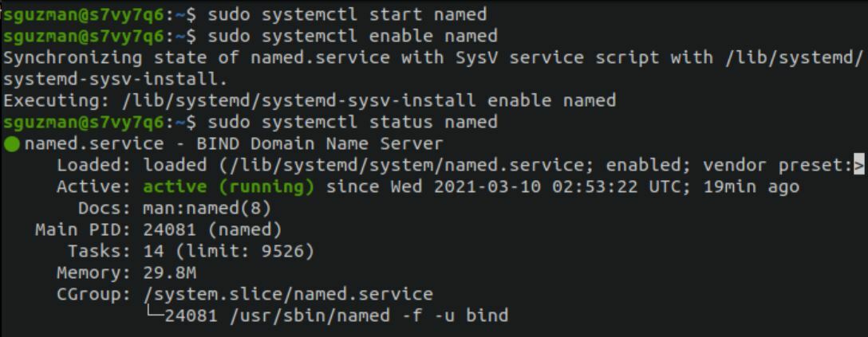Click the highlighted line-truncation arrow after vendor preset

858,166
